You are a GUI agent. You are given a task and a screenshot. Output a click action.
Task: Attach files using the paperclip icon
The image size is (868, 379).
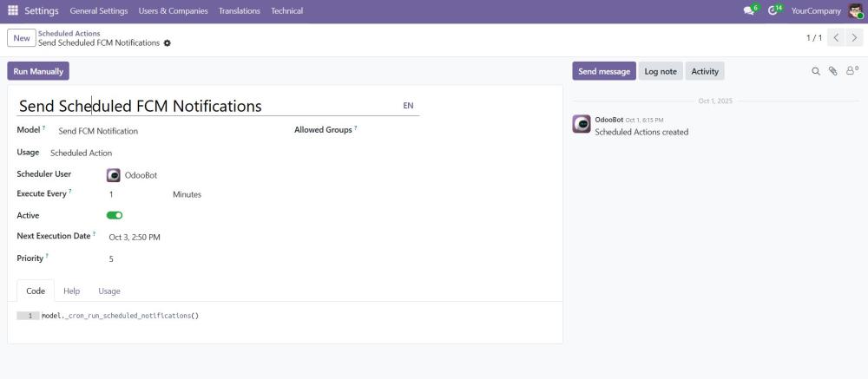coord(833,71)
